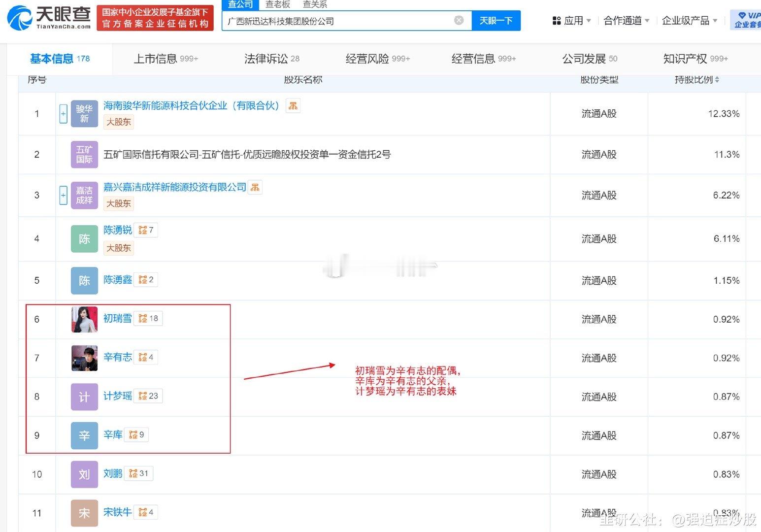Image resolution: width=761 pixels, height=532 pixels.
Task: Click the relation count badge beside 计梦瑶
Action: [x=148, y=396]
